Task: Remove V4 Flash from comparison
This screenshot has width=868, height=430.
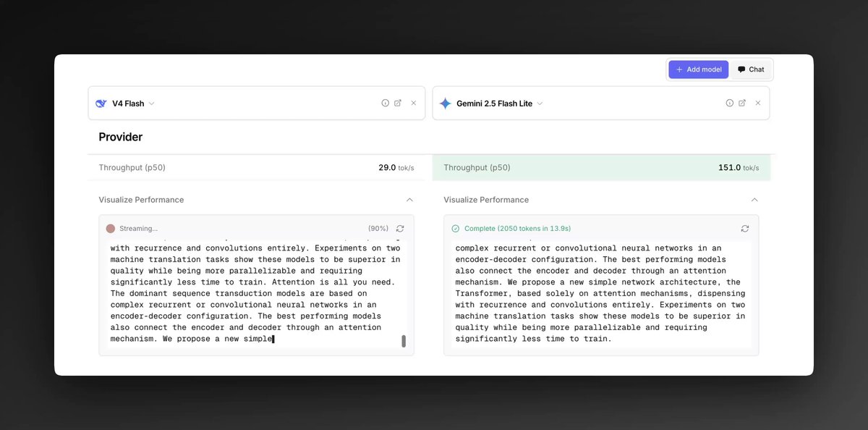Action: (414, 103)
